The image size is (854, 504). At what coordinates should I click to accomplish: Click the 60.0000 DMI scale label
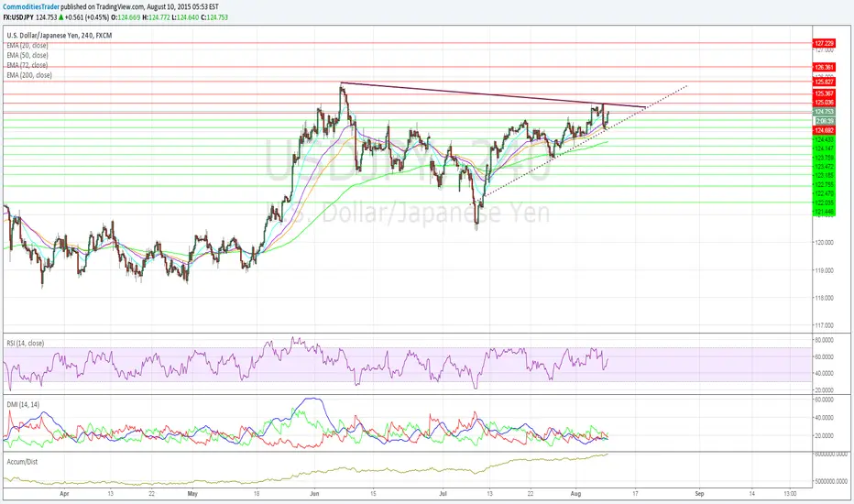pyautogui.click(x=824, y=400)
